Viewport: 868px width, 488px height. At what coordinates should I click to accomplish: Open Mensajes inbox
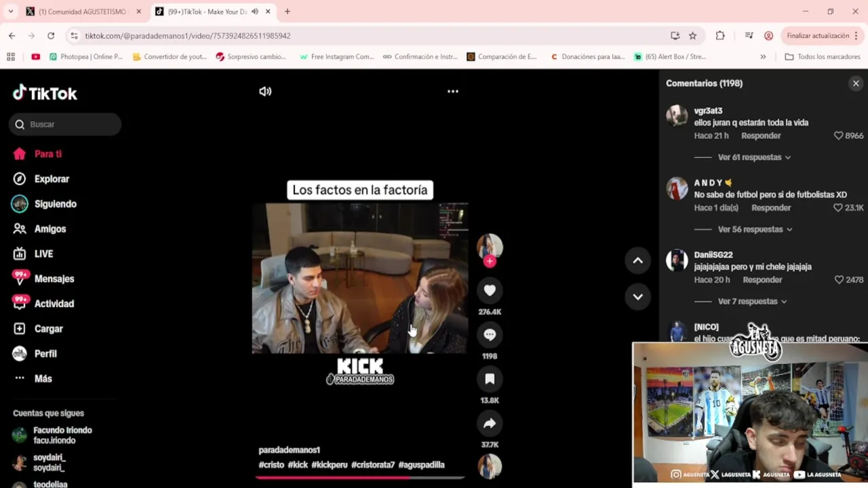click(54, 279)
